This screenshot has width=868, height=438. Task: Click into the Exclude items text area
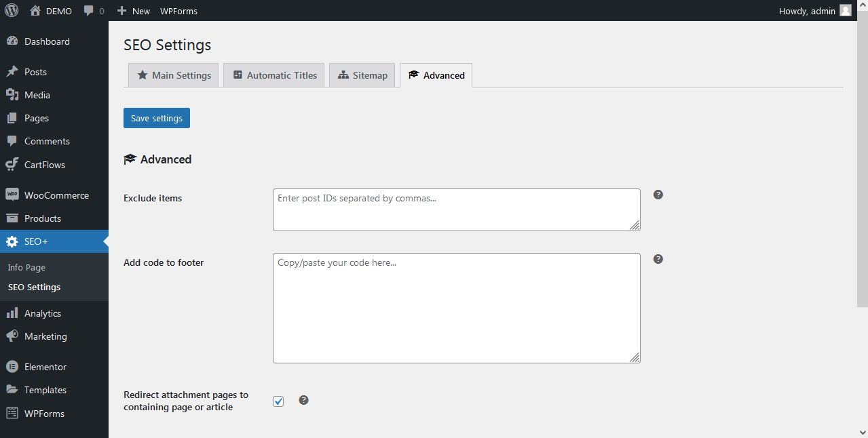457,210
